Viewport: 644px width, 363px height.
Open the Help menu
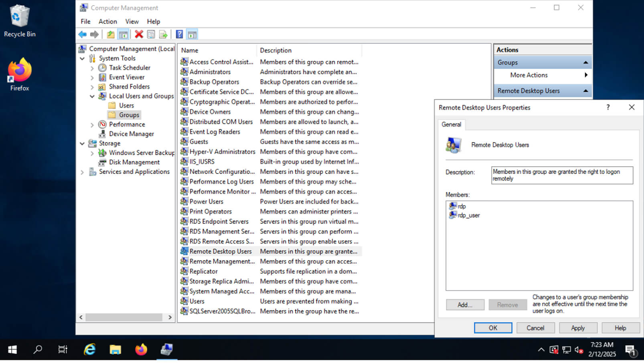(154, 22)
